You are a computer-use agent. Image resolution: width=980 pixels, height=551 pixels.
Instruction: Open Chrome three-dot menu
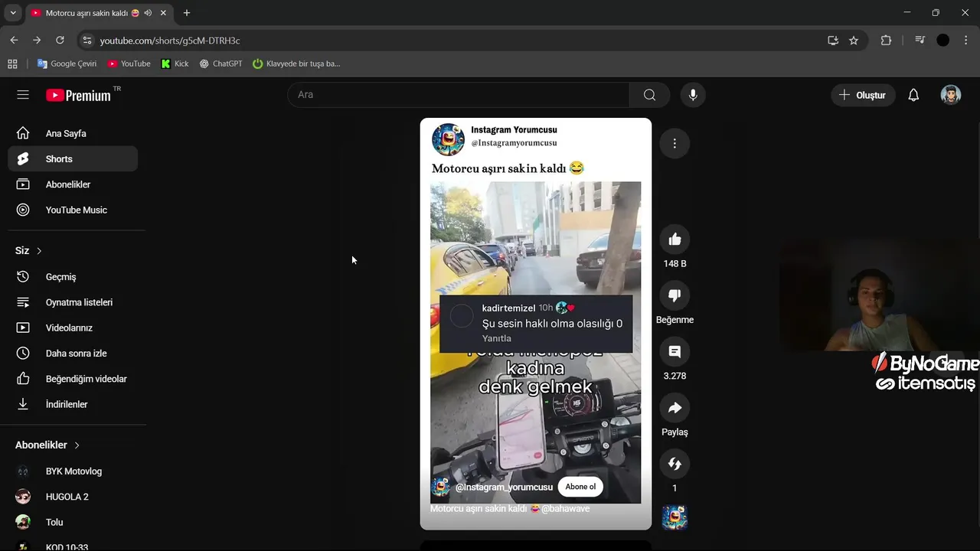click(965, 41)
